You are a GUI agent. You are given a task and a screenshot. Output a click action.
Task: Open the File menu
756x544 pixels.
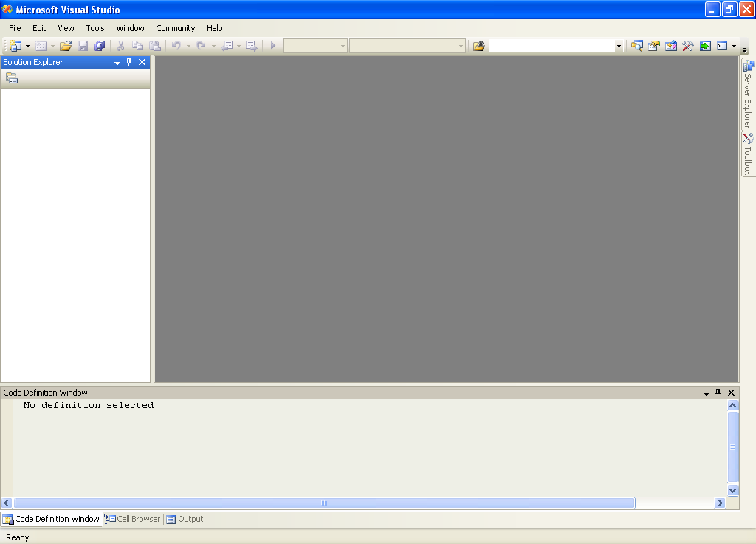coord(15,28)
